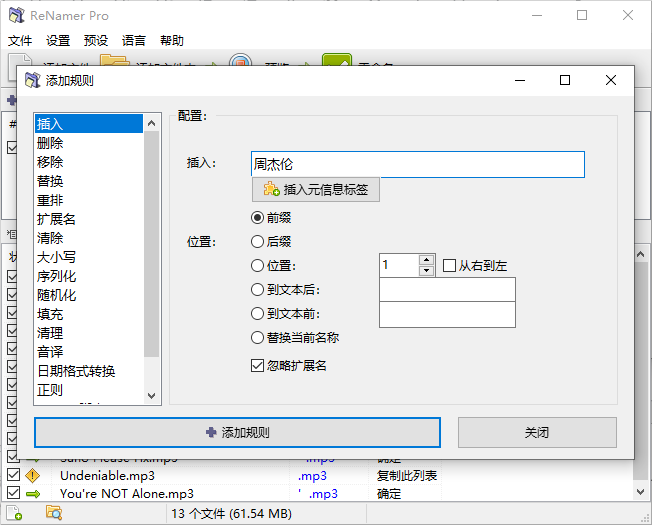Click the ReNamer Pro app icon
The image size is (652, 525).
[x=17, y=15]
